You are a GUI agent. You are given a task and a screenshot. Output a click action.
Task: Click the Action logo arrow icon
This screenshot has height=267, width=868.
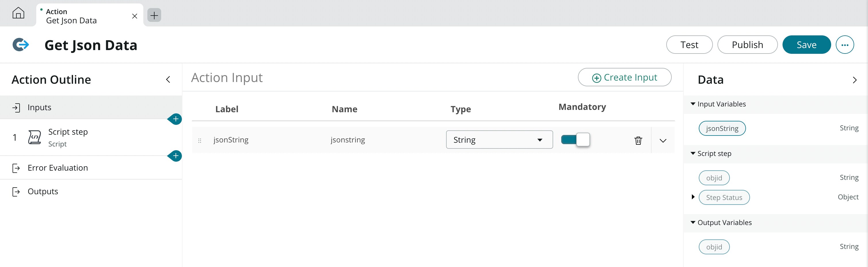coord(21,44)
